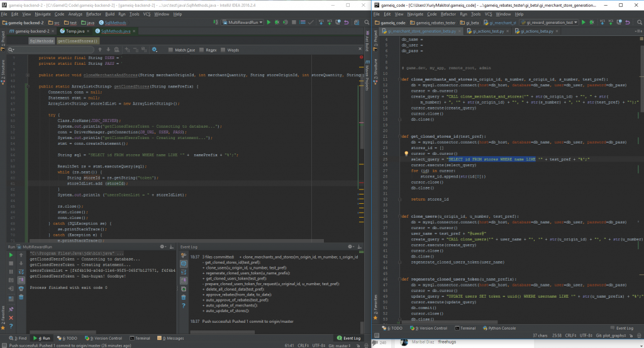Rerun process in the Run panel
The height and width of the screenshot is (348, 644).
11,255
